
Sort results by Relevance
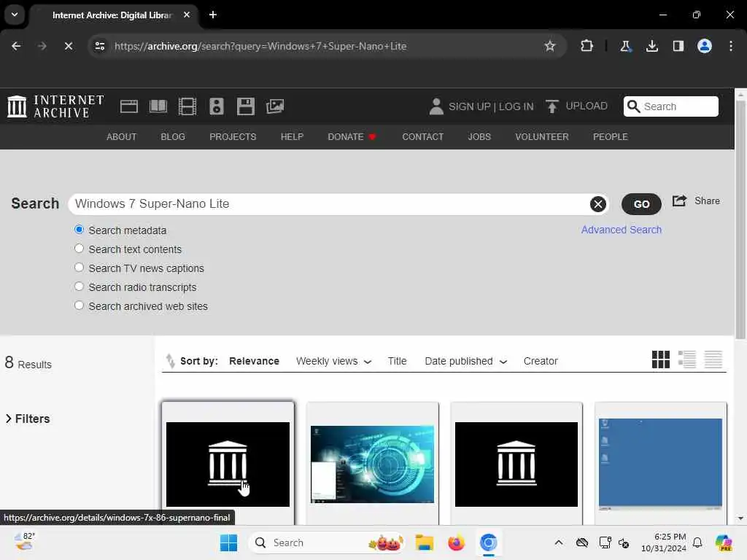(x=254, y=361)
